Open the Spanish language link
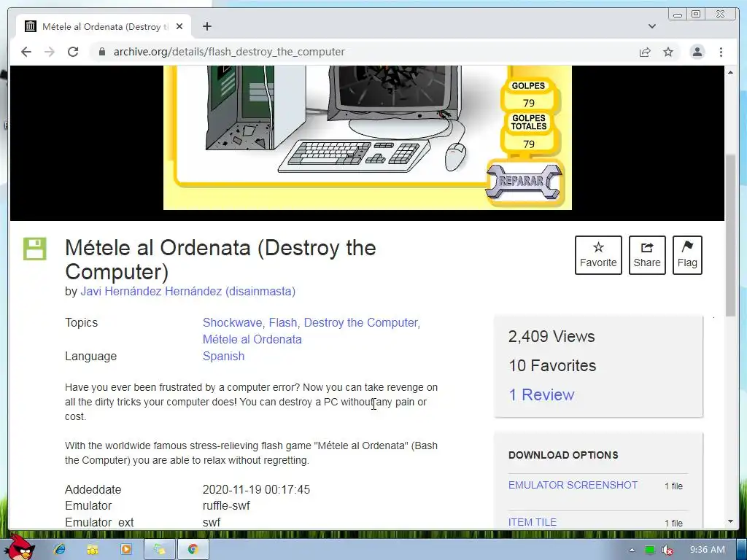The height and width of the screenshot is (560, 747). tap(223, 356)
